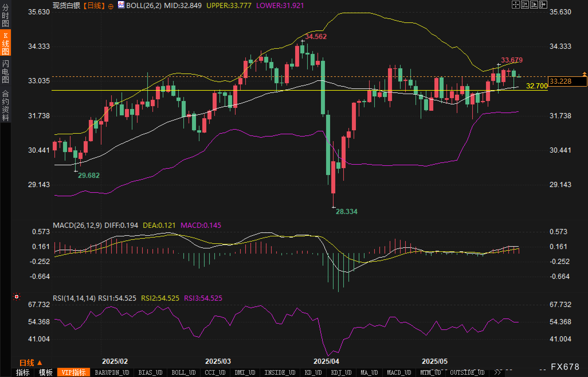
Task: Open 合约资料 panel in the sidebar
Action: tap(5, 105)
